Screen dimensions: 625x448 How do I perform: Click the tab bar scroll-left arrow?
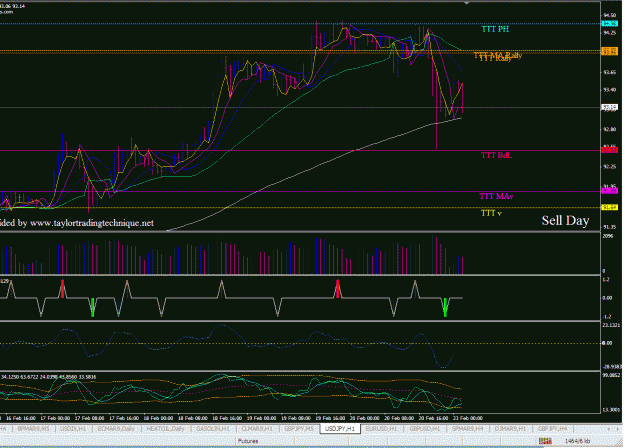[x=608, y=429]
